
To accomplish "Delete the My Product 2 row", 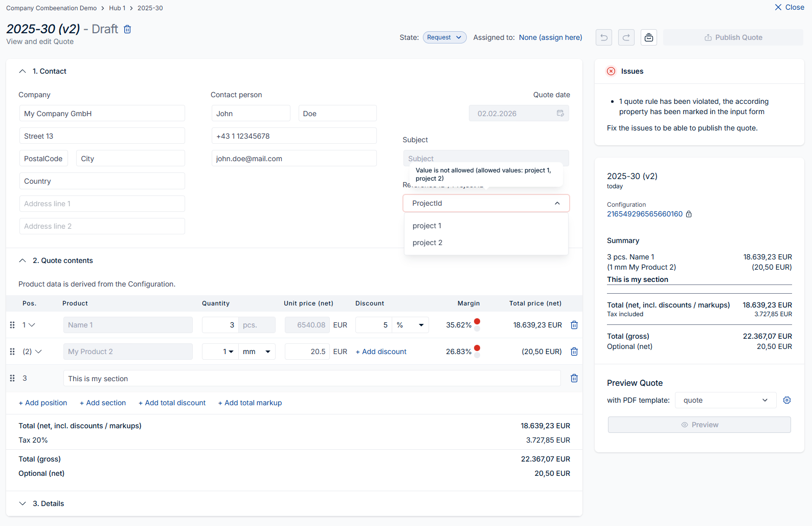I will [574, 352].
